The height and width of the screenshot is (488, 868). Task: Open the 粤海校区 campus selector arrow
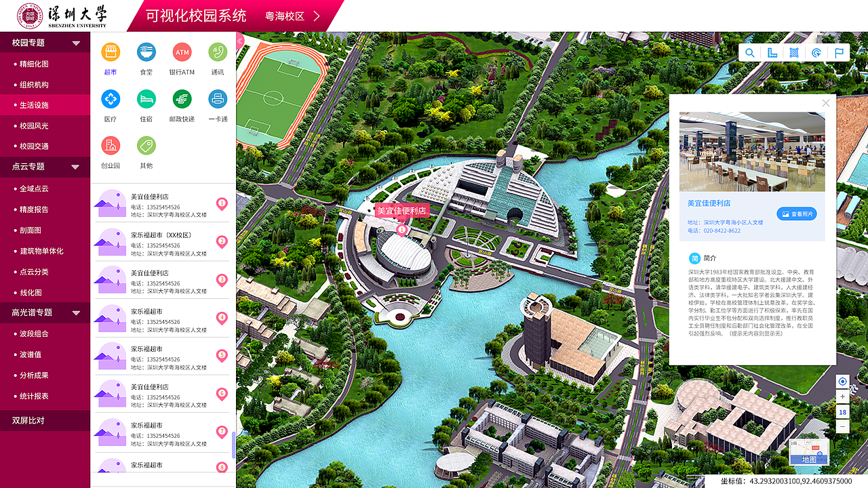317,16
